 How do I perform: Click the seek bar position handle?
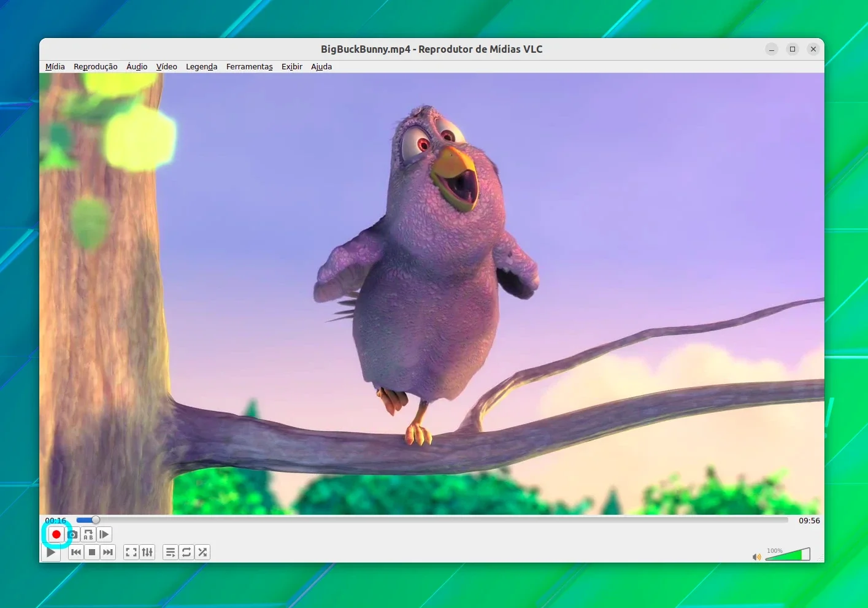pos(96,520)
